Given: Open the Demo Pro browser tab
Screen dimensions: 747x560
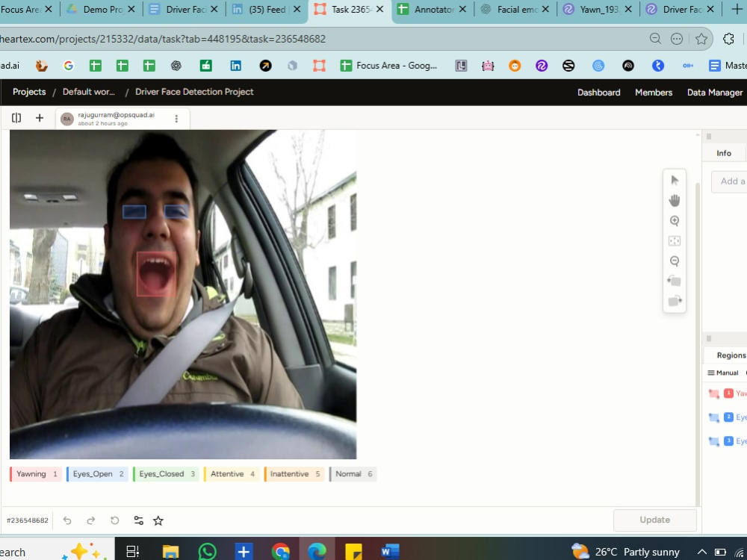Looking at the screenshot, I should click(x=102, y=9).
